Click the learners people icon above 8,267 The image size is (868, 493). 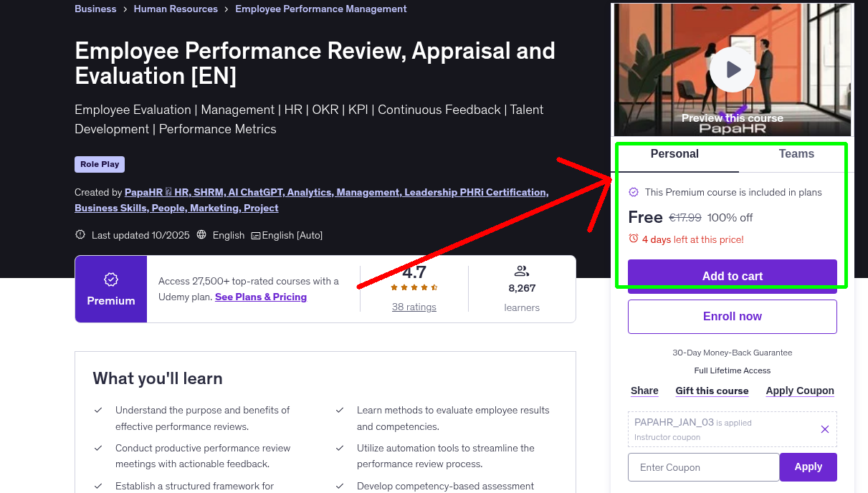pos(521,270)
